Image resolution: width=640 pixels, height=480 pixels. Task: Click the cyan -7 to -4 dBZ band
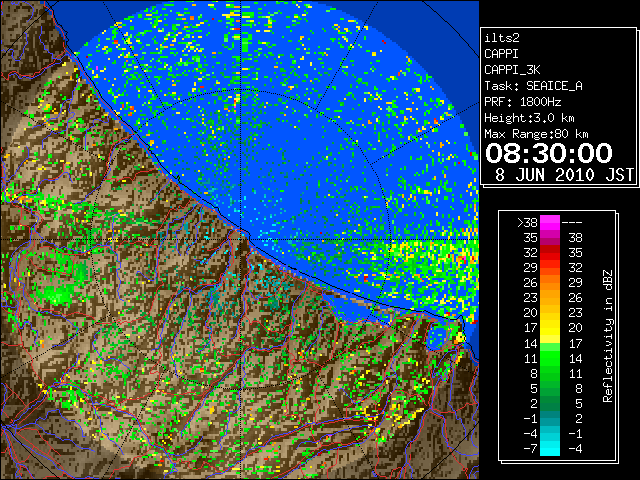(x=550, y=448)
